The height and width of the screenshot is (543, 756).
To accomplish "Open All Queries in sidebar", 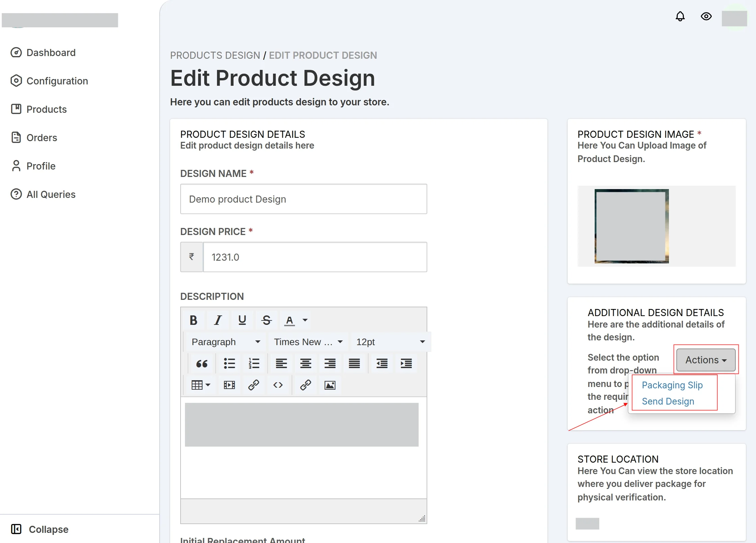I will [43, 194].
